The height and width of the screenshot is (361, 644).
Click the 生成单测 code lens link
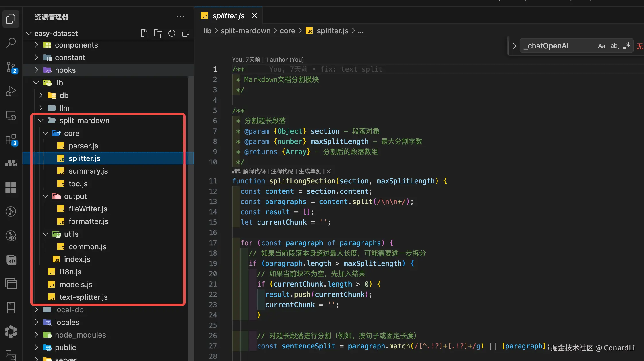[310, 171]
